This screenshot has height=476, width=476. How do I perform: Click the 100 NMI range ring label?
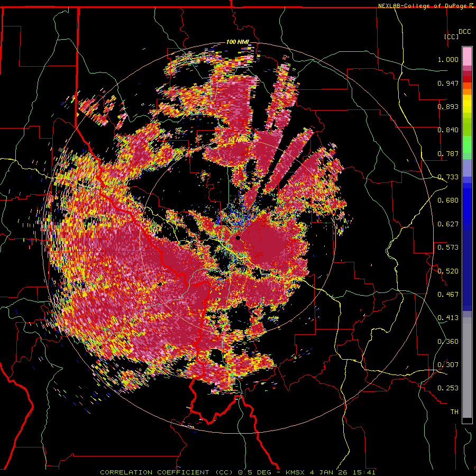(x=237, y=42)
